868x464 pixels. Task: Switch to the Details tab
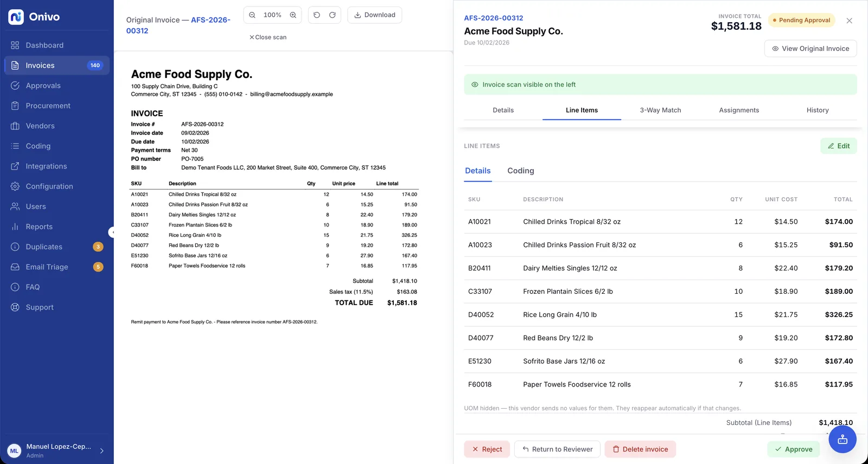coord(503,110)
